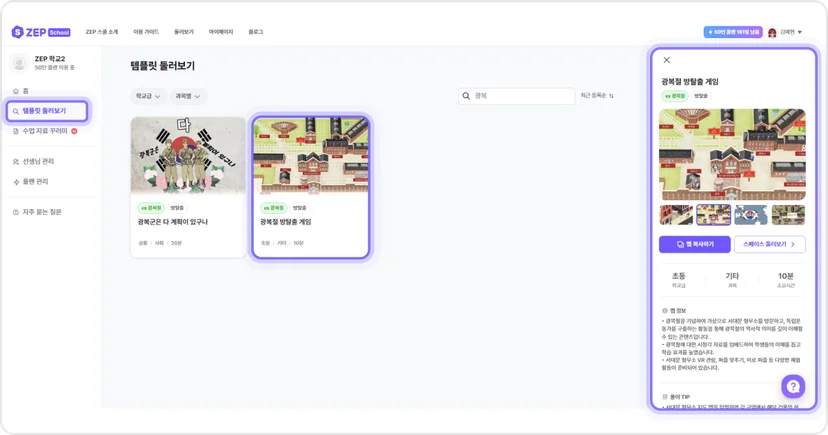Click the 템플릿 둘러보기 page heading
The image size is (828, 435).
coord(163,66)
